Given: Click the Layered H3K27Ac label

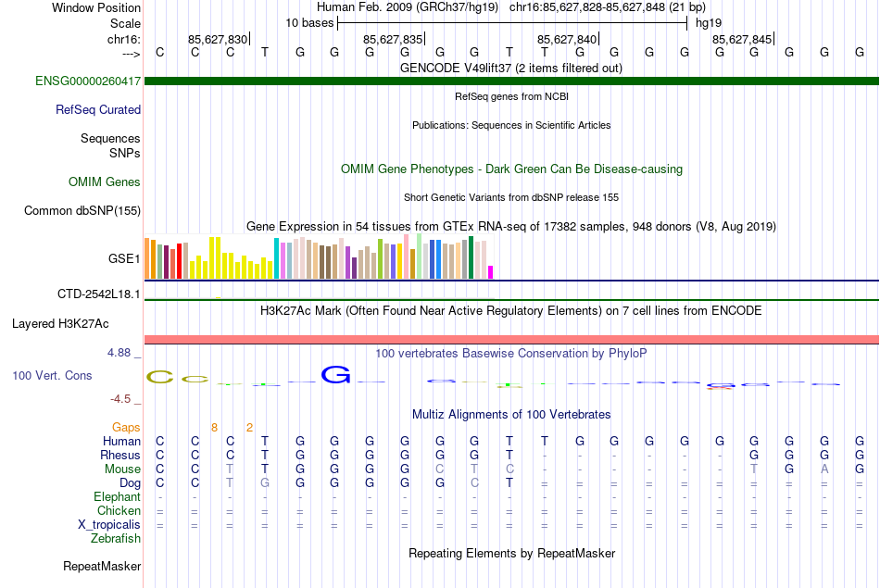Looking at the screenshot, I should pyautogui.click(x=60, y=324).
